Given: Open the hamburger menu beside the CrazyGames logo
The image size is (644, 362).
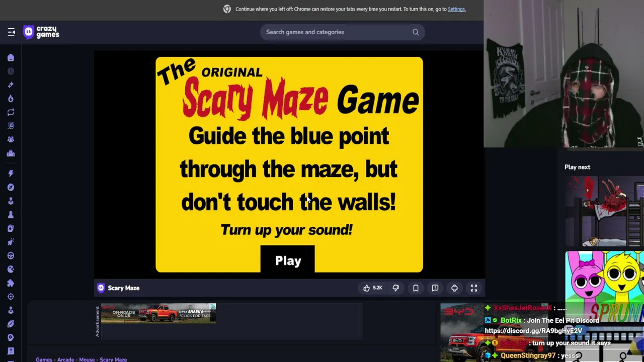Looking at the screenshot, I should coord(11,32).
